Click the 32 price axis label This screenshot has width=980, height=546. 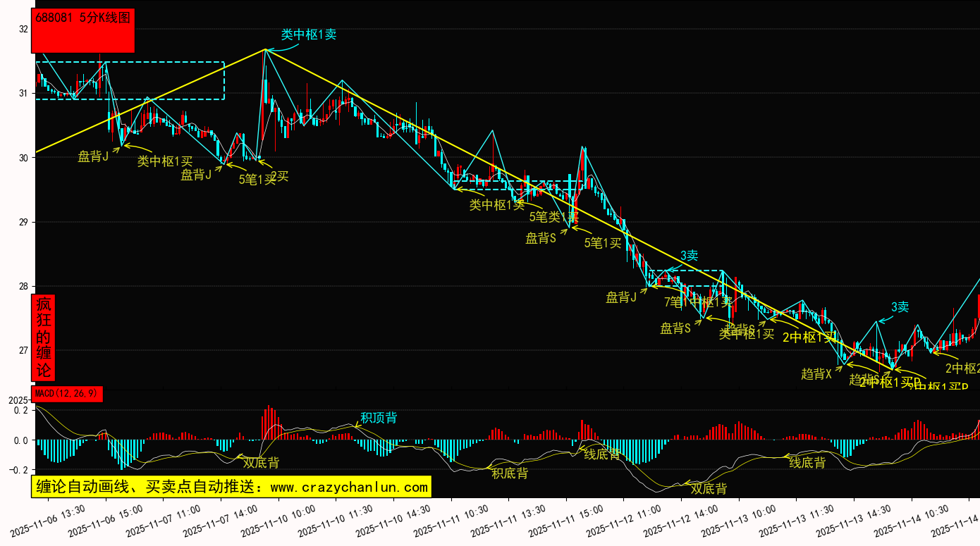coord(23,29)
